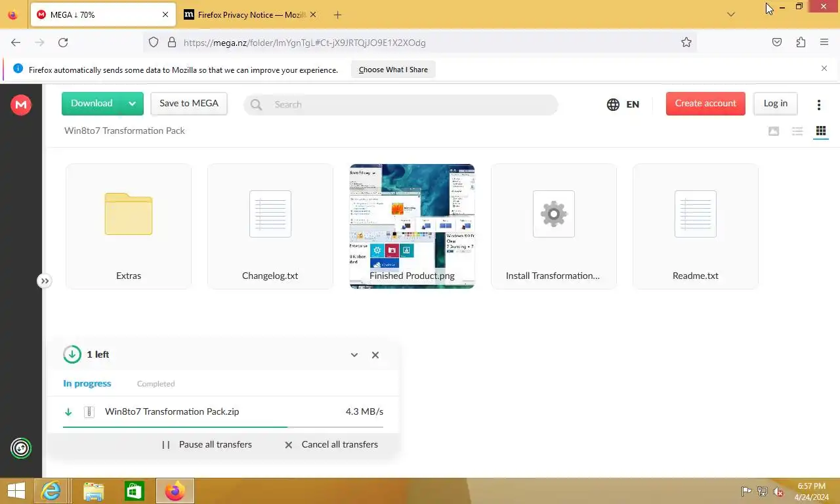Click the search magnifier icon

point(256,104)
